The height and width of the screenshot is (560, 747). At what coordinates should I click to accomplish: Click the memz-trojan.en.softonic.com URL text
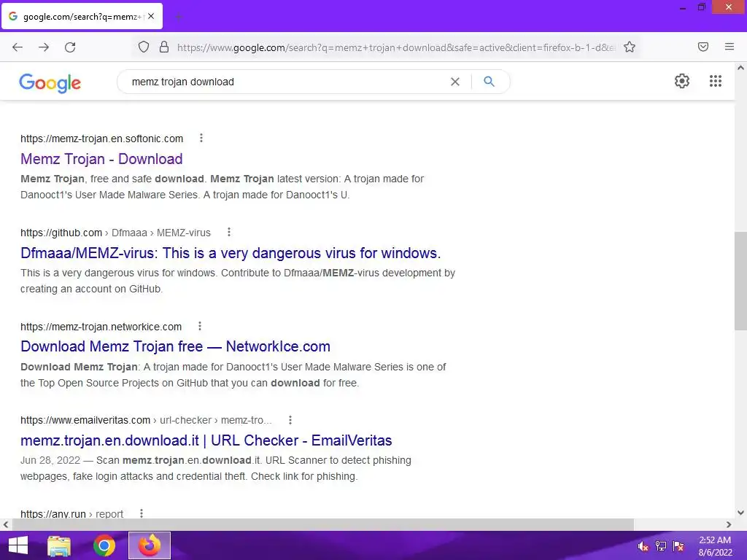(101, 139)
